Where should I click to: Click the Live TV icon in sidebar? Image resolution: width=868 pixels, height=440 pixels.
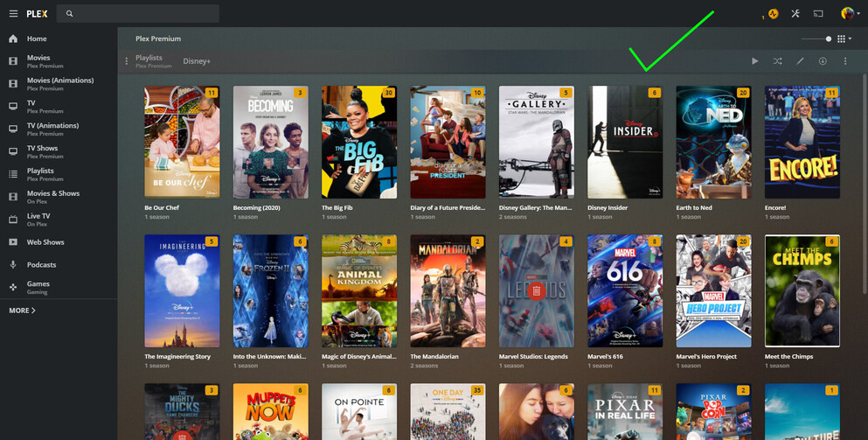pyautogui.click(x=13, y=220)
